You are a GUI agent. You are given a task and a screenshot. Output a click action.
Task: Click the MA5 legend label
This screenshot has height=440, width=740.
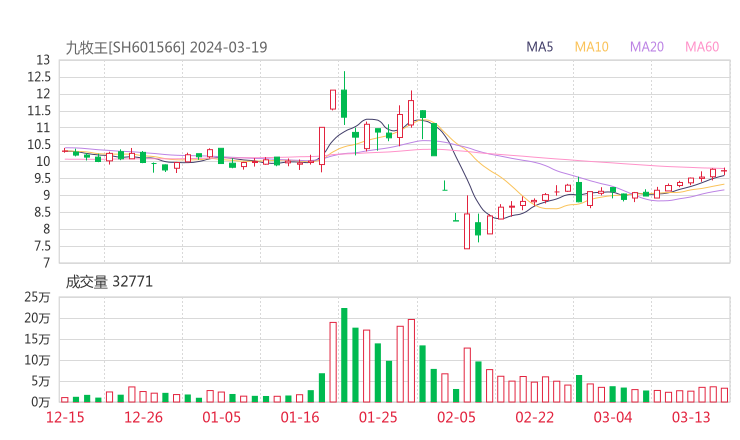point(539,47)
